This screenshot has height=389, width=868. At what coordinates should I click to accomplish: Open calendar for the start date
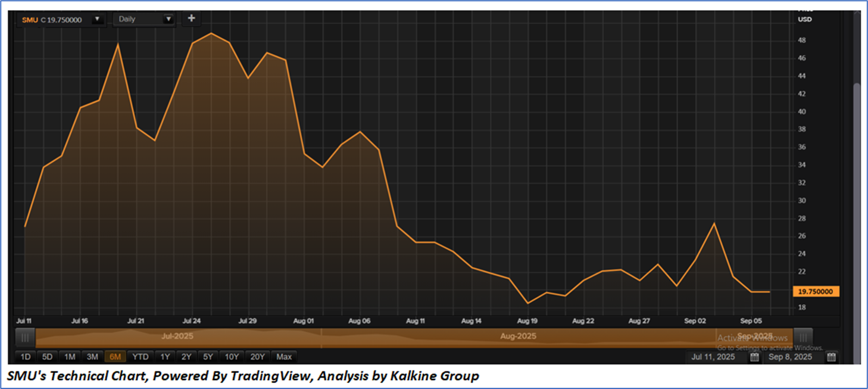pyautogui.click(x=754, y=357)
